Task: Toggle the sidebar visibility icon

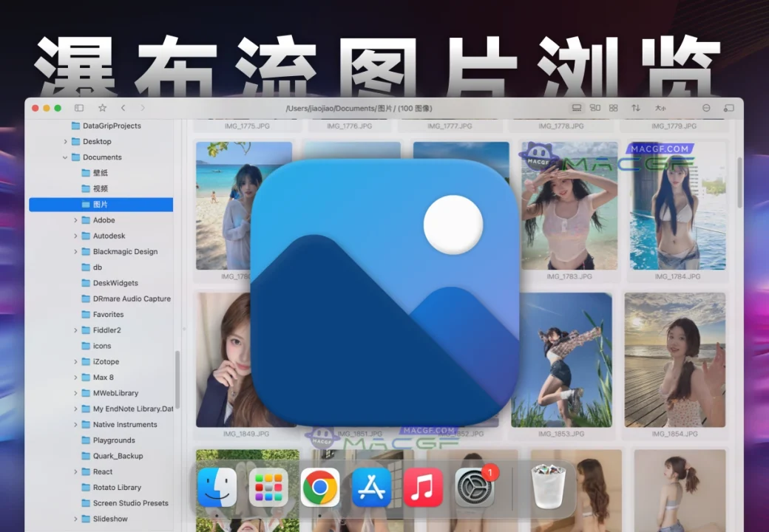Action: (79, 108)
